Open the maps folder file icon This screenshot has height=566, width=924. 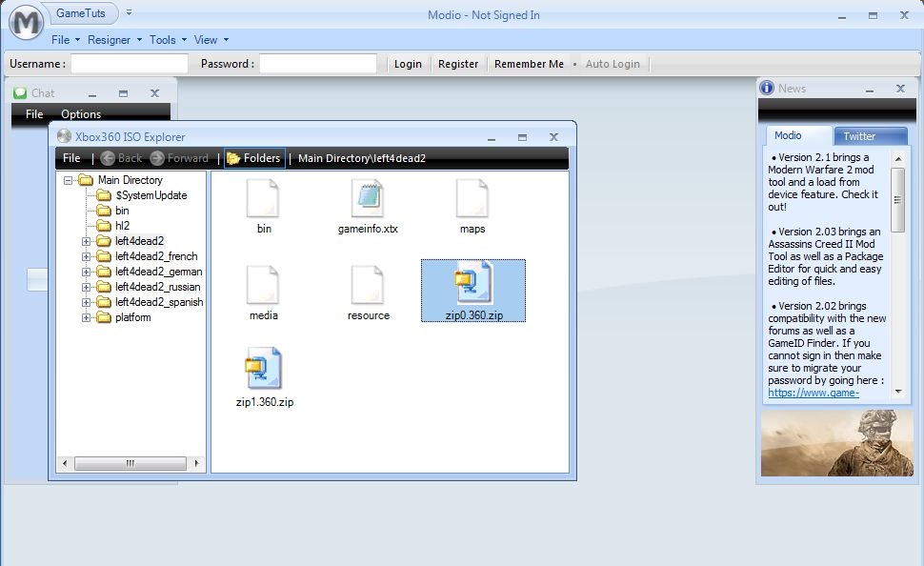pyautogui.click(x=472, y=197)
